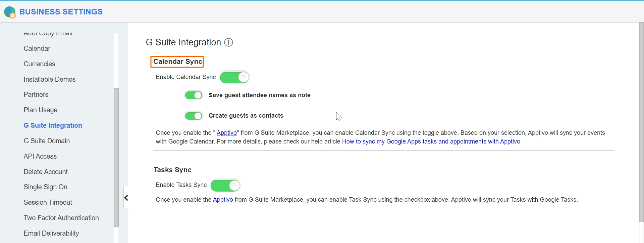
Task: Open G Suite Domain settings
Action: tap(47, 141)
